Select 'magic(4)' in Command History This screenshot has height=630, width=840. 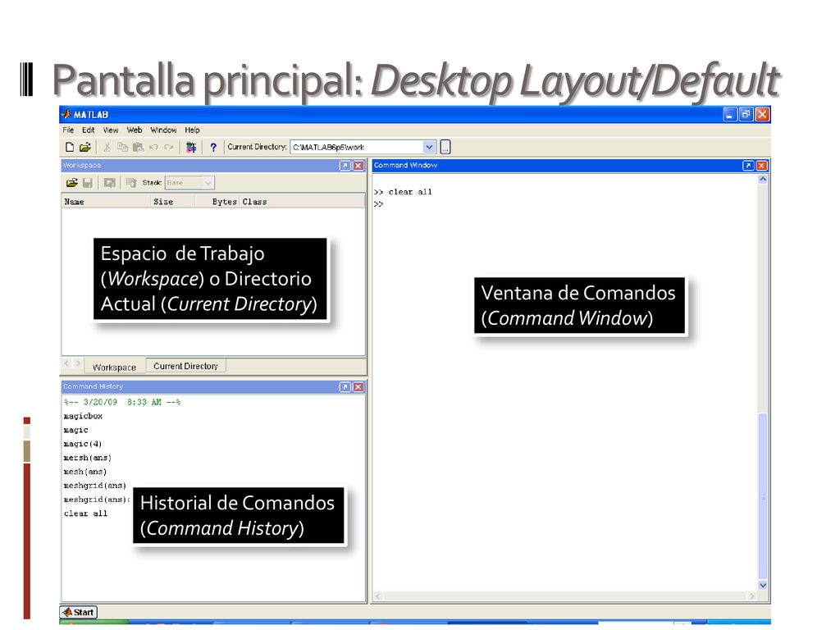pos(83,444)
